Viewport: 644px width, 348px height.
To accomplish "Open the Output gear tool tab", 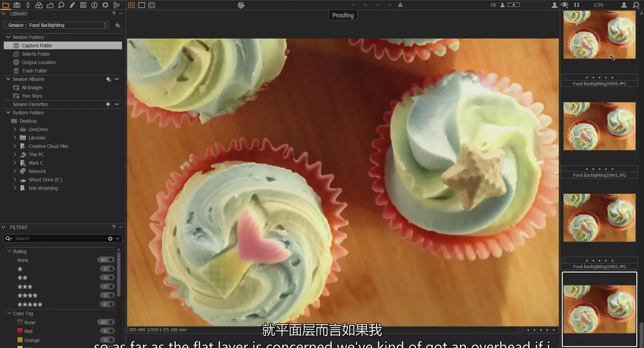I will [105, 5].
